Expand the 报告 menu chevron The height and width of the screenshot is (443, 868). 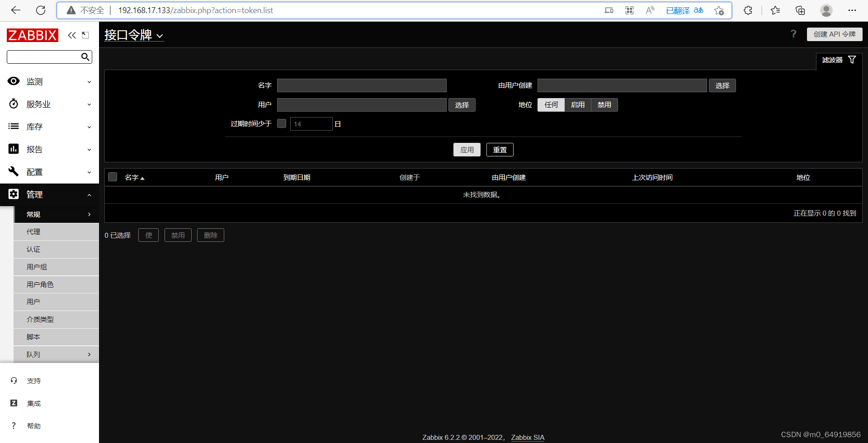[89, 150]
